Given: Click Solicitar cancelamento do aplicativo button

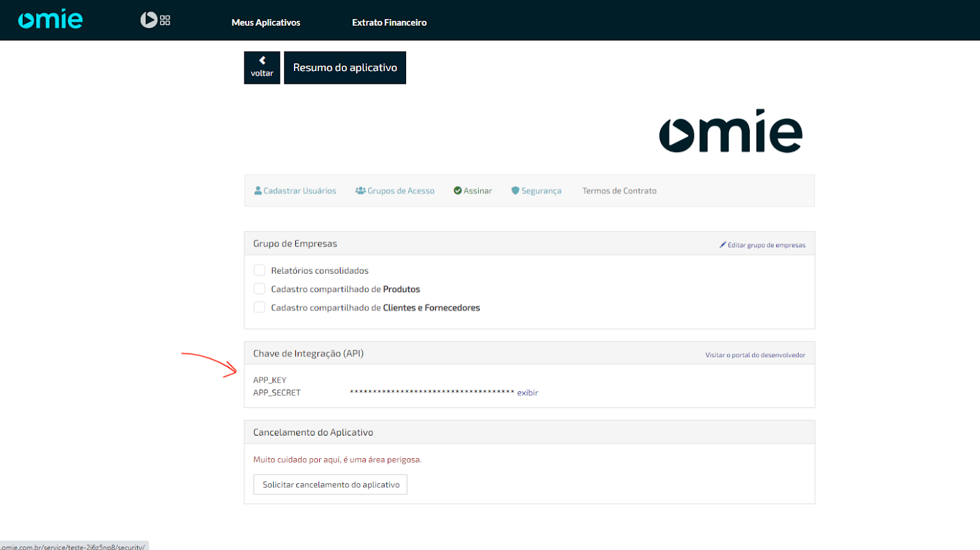Looking at the screenshot, I should coord(331,484).
